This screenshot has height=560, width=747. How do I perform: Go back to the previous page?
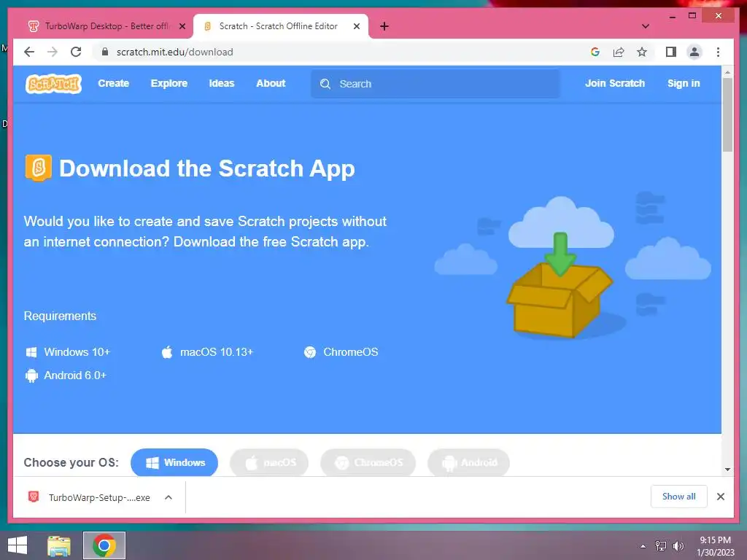click(x=29, y=52)
